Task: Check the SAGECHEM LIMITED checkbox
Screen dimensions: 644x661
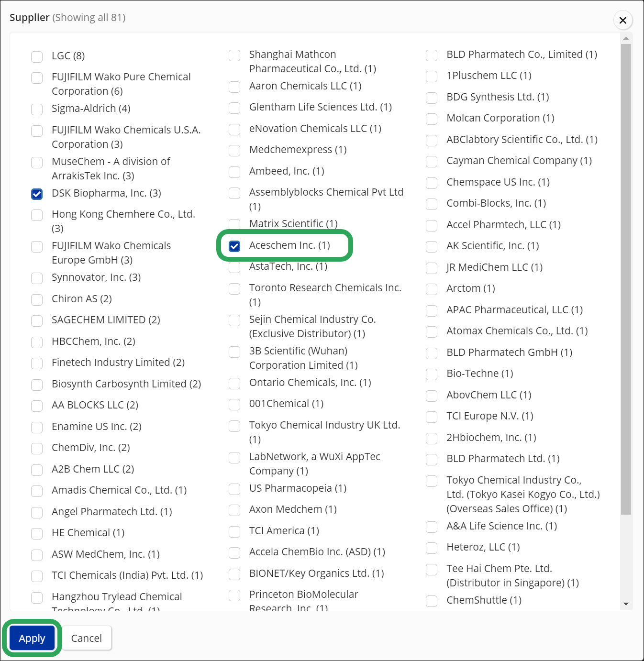Action: tap(37, 321)
